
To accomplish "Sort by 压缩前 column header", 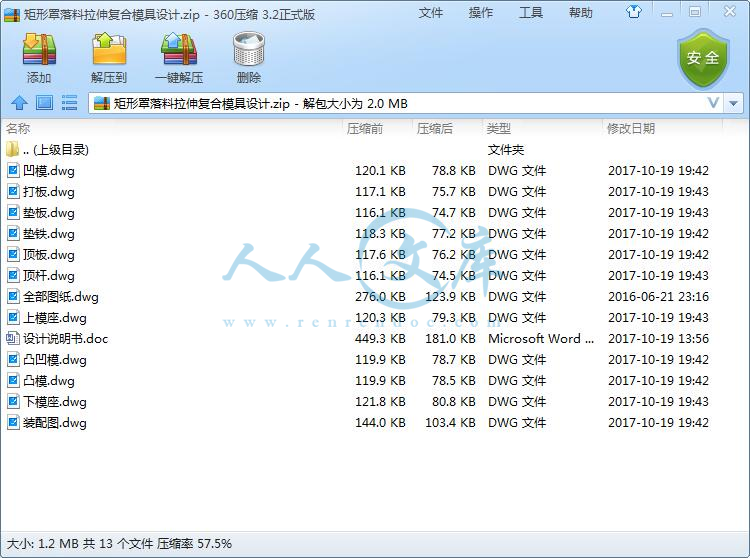I will tap(365, 129).
